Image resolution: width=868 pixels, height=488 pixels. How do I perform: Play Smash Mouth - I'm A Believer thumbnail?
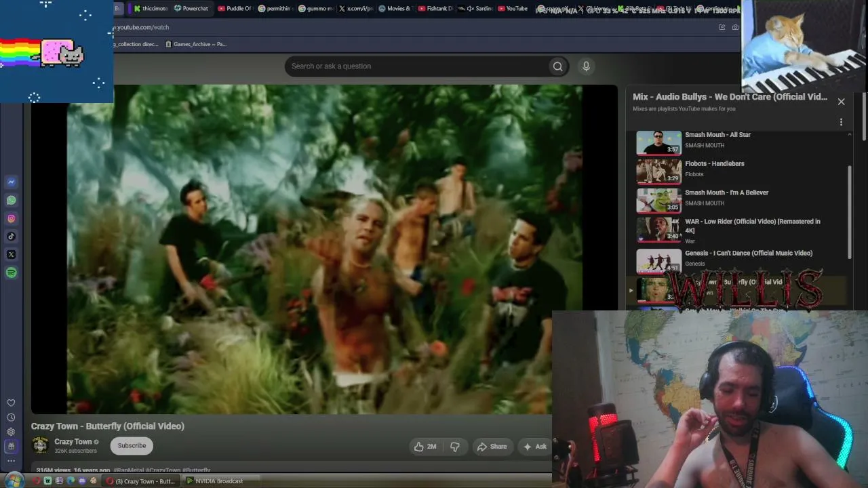(658, 200)
